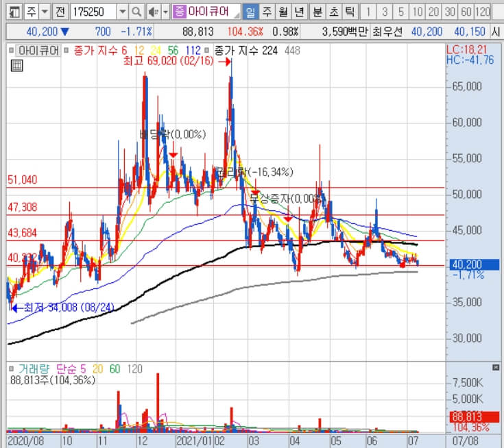Click the 종가 지수 224 legend label
Image resolution: width=504 pixels, height=448 pixels.
coord(245,51)
